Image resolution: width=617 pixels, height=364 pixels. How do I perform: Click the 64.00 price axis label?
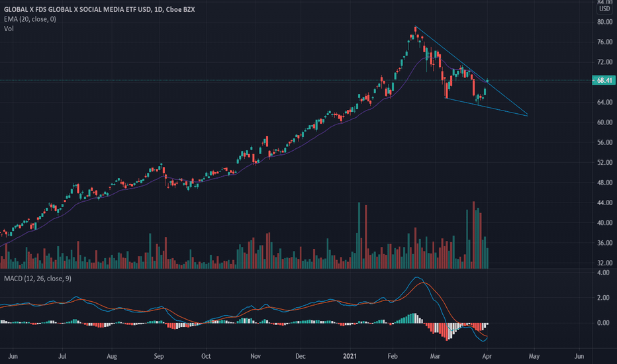(604, 103)
